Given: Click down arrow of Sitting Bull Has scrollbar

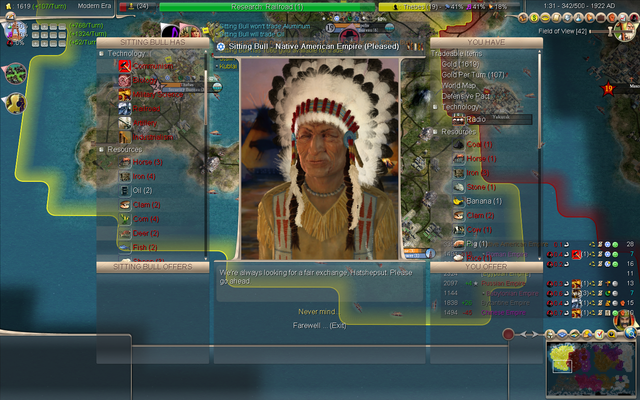Looking at the screenshot, I should tap(206, 258).
